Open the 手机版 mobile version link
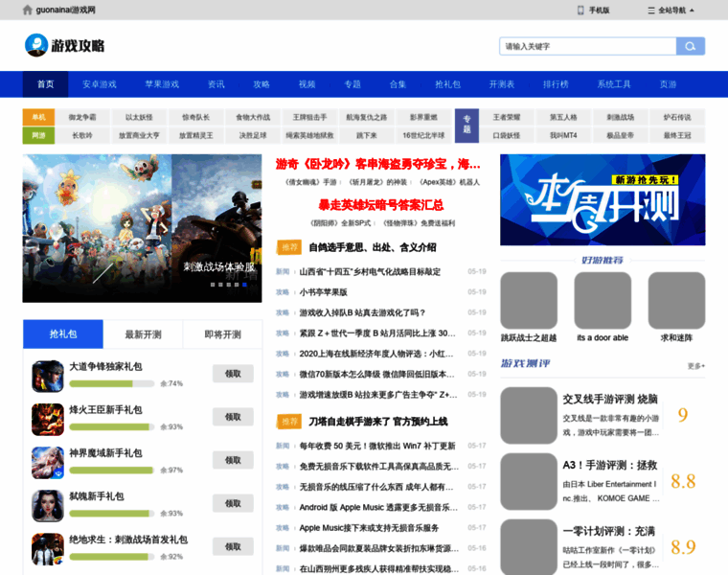728x575 pixels. point(593,11)
